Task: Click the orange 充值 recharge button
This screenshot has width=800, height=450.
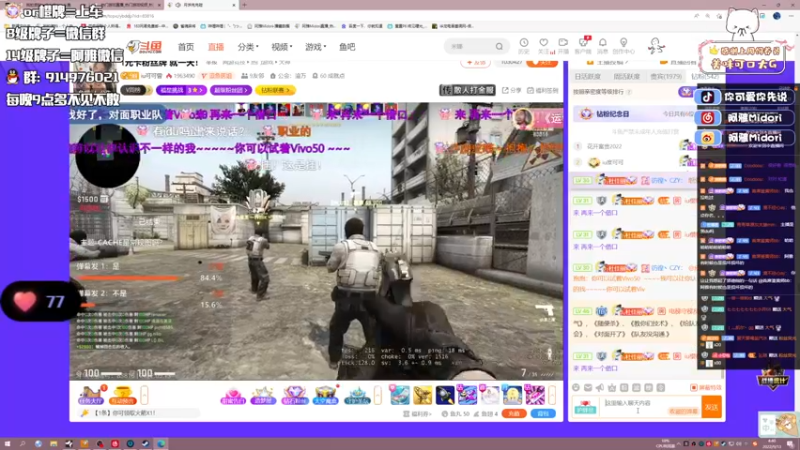Action: click(514, 413)
